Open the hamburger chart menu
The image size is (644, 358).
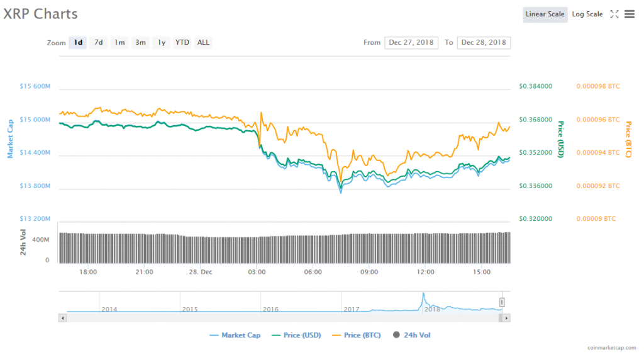click(x=630, y=14)
